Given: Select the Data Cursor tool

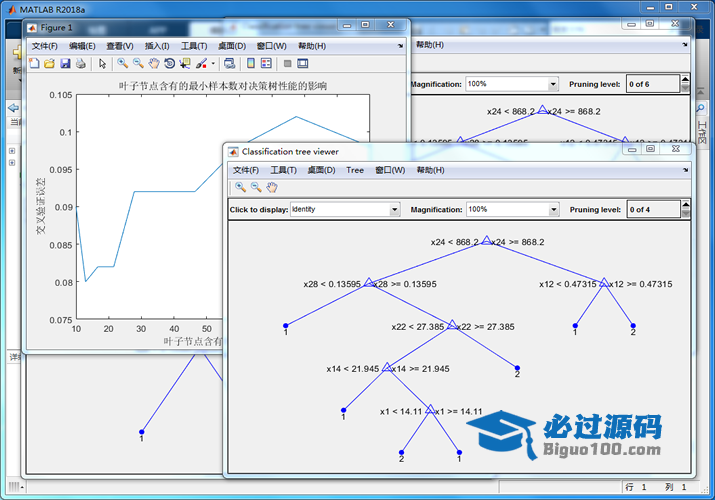Looking at the screenshot, I should pyautogui.click(x=185, y=63).
